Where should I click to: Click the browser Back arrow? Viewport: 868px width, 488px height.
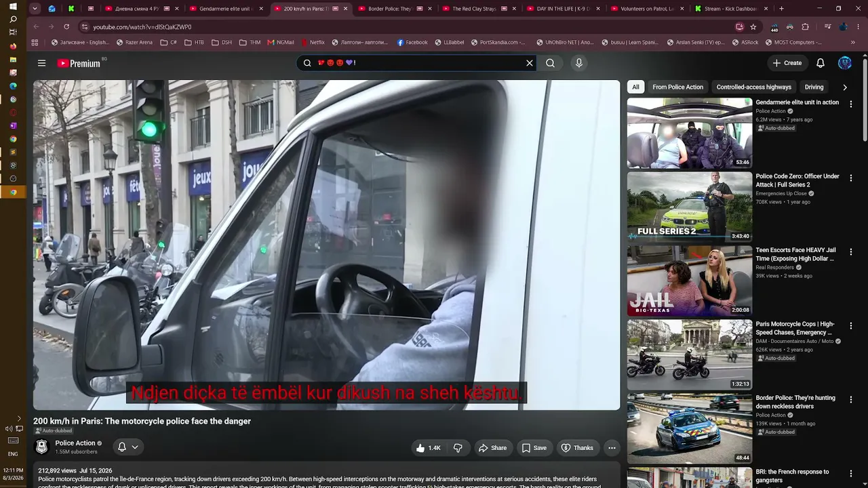coord(36,26)
